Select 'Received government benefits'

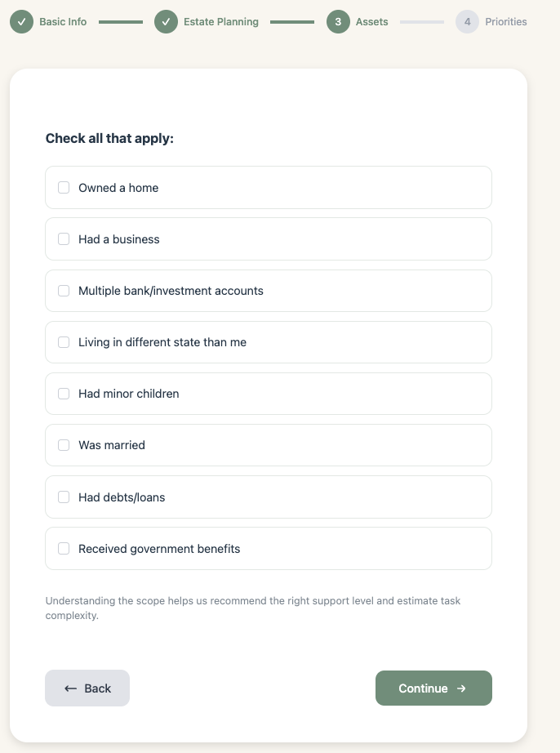coord(64,548)
